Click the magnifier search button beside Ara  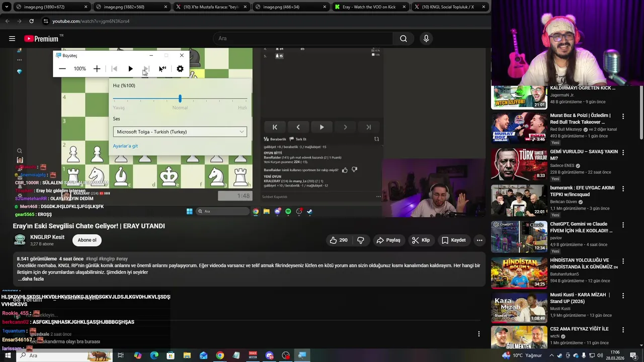404,39
